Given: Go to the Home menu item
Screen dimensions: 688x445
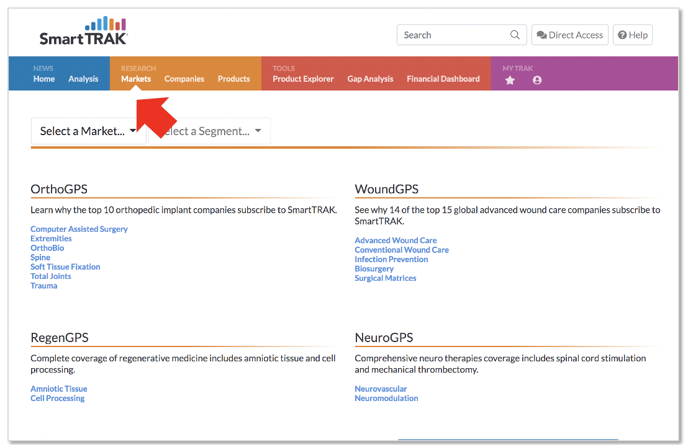Looking at the screenshot, I should [x=44, y=79].
